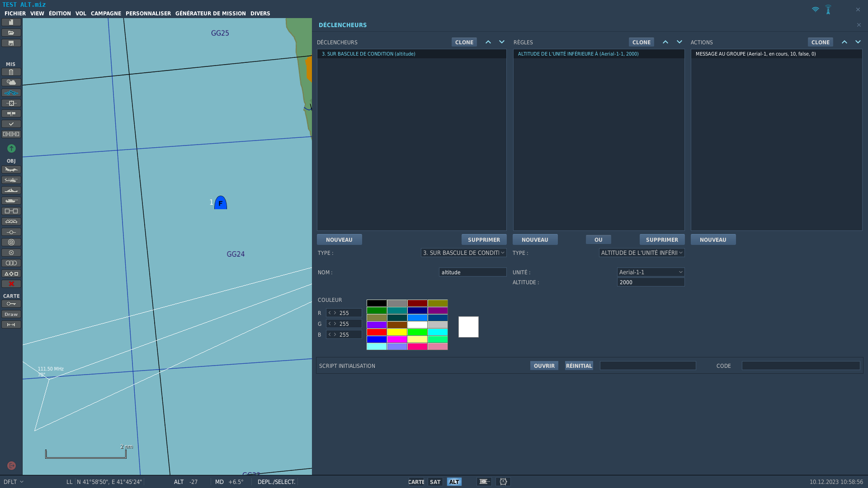
Task: Open the CAMPAGNE menu
Action: 106,14
